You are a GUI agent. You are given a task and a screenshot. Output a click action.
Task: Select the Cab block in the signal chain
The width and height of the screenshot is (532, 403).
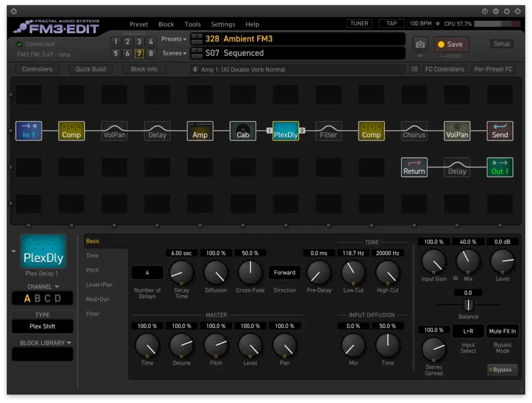point(243,131)
